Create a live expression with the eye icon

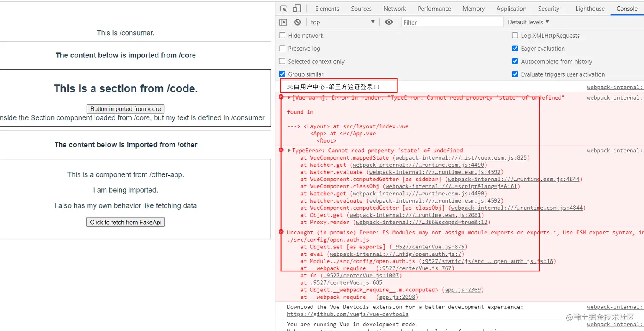[x=388, y=22]
